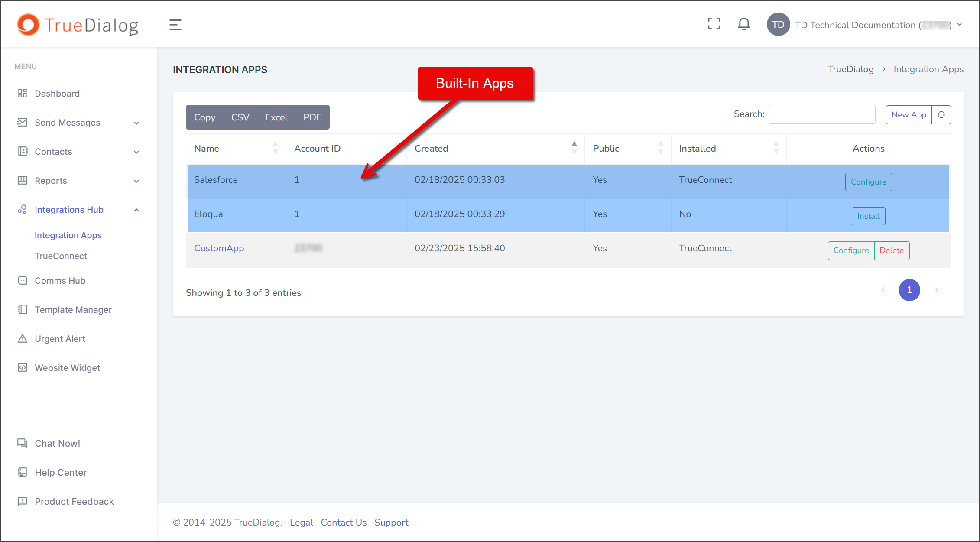
Task: Click the TD user avatar
Action: tap(778, 25)
